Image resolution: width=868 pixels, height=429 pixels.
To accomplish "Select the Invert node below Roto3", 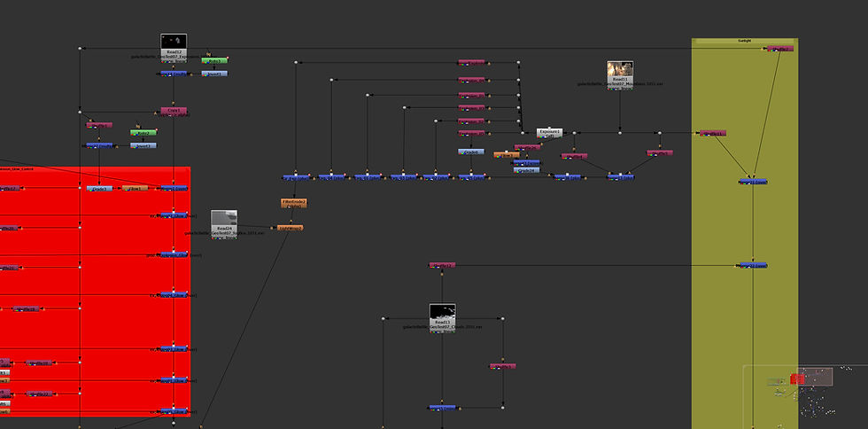I will [x=214, y=74].
